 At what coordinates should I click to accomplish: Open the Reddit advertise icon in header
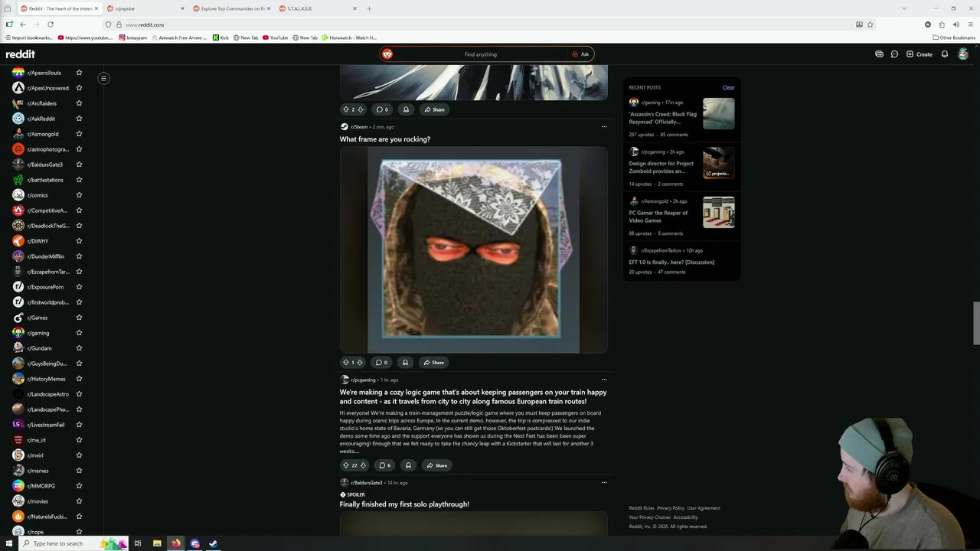click(879, 54)
